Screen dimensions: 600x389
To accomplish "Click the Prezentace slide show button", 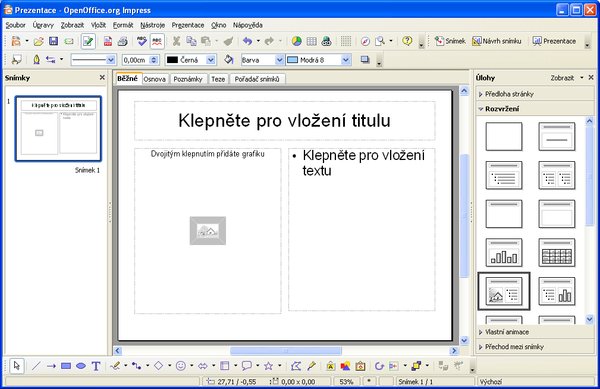I will (554, 41).
